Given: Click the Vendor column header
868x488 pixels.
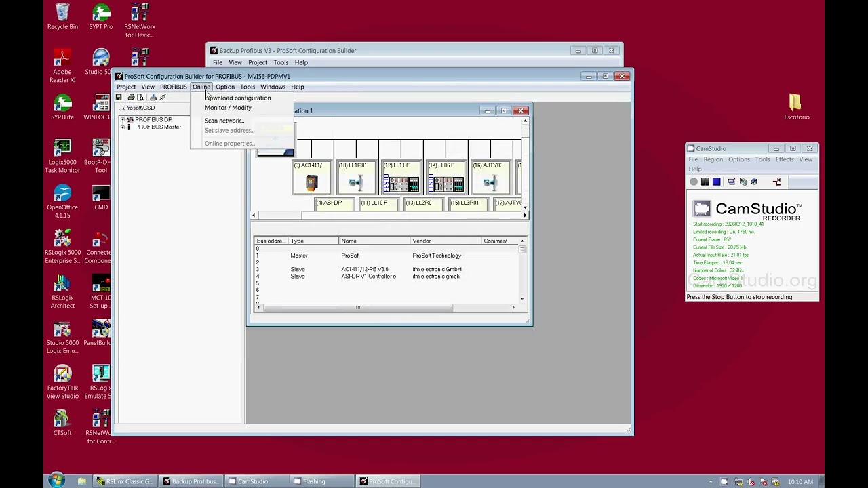Looking at the screenshot, I should pyautogui.click(x=445, y=241).
